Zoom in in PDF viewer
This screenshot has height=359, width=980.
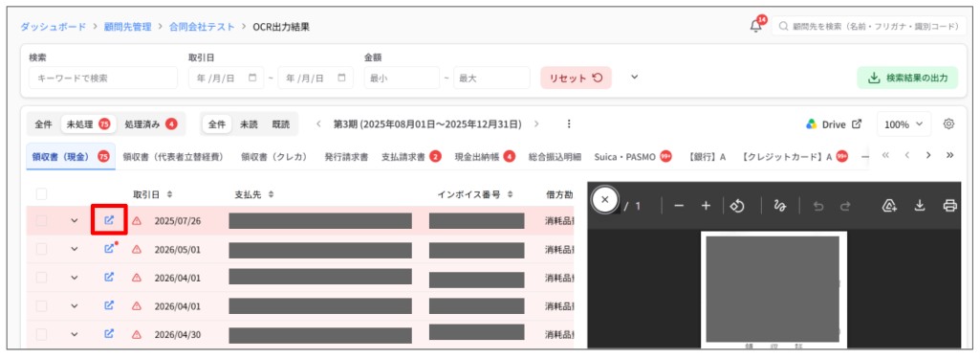707,206
